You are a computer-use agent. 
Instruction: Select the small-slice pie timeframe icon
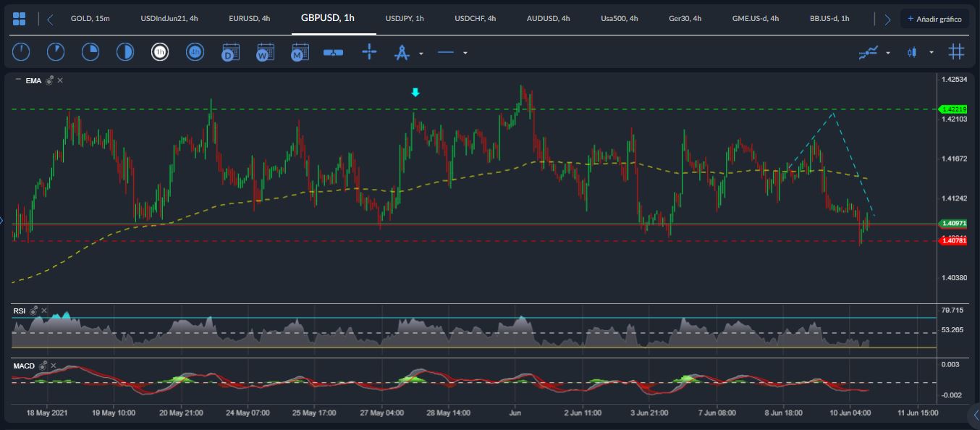tap(56, 52)
